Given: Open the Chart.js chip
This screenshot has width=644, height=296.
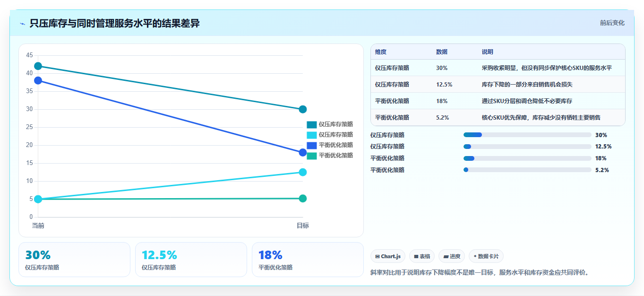Looking at the screenshot, I should 388,256.
